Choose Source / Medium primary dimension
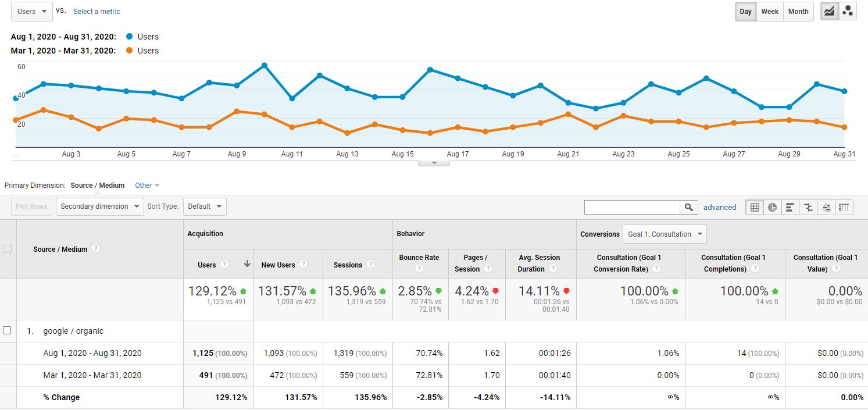 [98, 186]
